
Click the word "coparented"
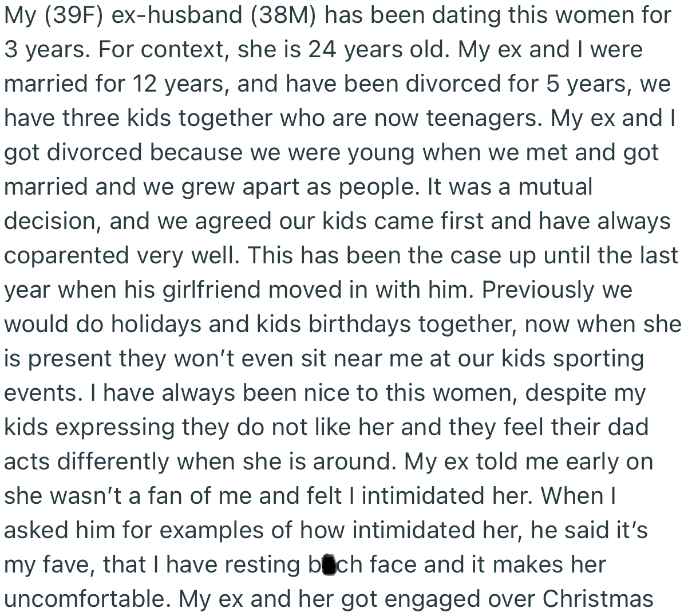[66, 256]
